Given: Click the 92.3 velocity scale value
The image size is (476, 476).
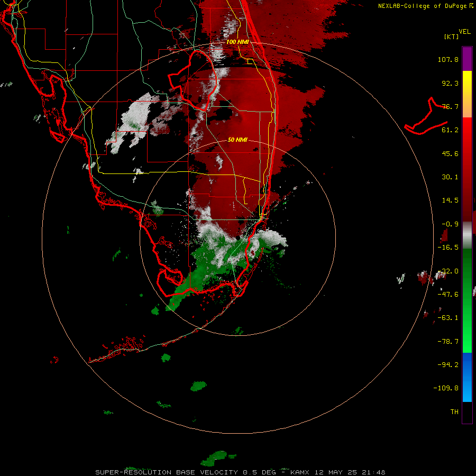Looking at the screenshot, I should (x=450, y=83).
